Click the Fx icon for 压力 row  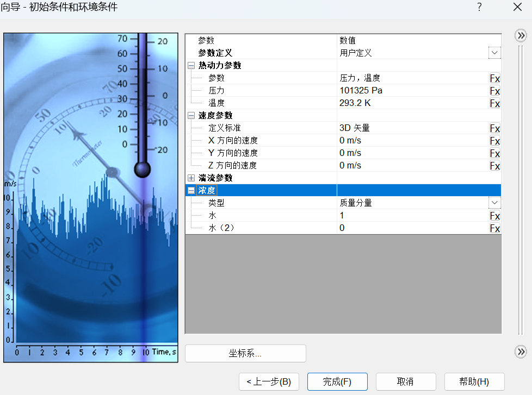[494, 91]
